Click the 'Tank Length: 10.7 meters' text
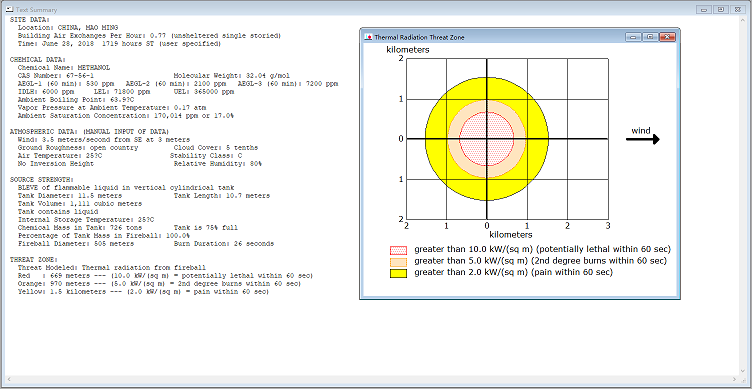 coord(222,196)
